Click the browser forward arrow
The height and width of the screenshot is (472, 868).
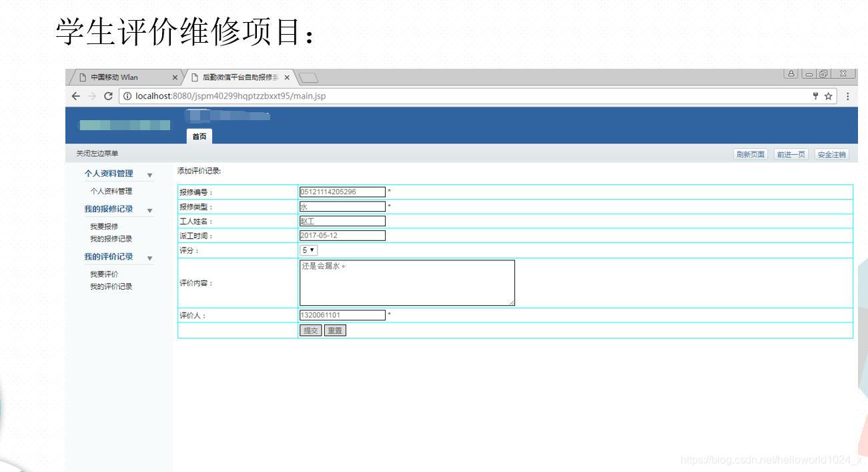pyautogui.click(x=92, y=96)
